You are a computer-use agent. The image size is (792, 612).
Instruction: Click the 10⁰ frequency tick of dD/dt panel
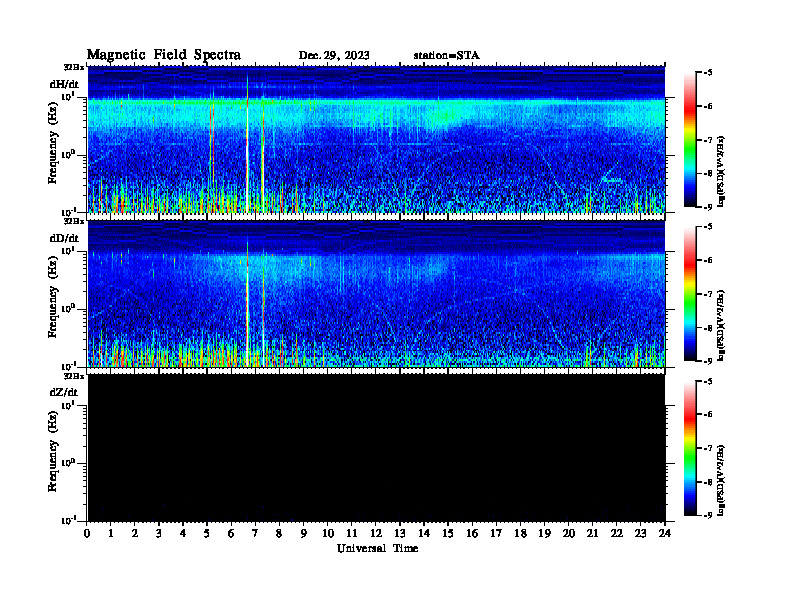click(x=68, y=309)
